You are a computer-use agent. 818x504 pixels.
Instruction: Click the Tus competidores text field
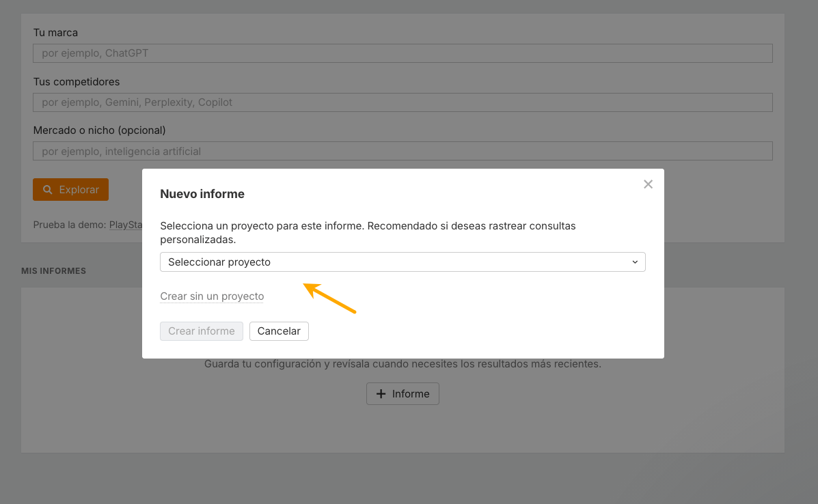pyautogui.click(x=403, y=102)
